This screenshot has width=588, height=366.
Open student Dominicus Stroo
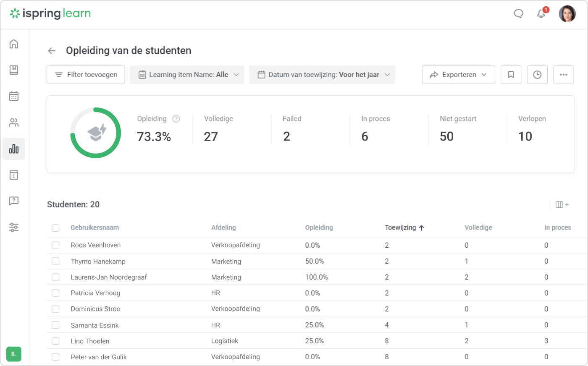click(95, 309)
